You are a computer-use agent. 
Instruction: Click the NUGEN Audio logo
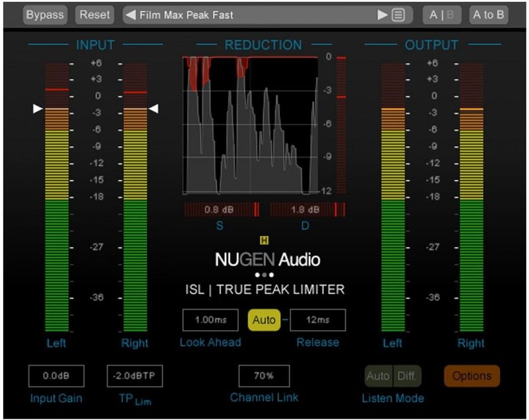[x=268, y=260]
